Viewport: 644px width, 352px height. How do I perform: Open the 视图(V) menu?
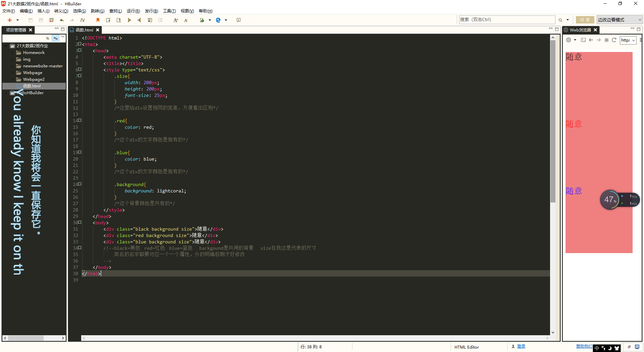pyautogui.click(x=187, y=11)
